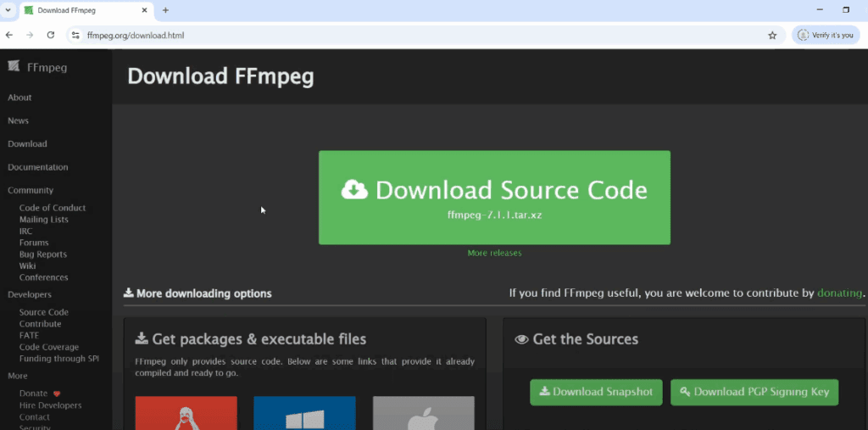Select Bug Reports in the sidebar

click(42, 254)
